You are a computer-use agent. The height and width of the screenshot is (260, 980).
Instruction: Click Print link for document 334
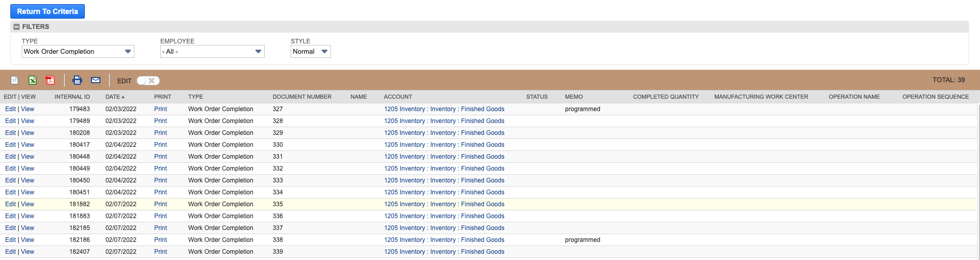(161, 192)
